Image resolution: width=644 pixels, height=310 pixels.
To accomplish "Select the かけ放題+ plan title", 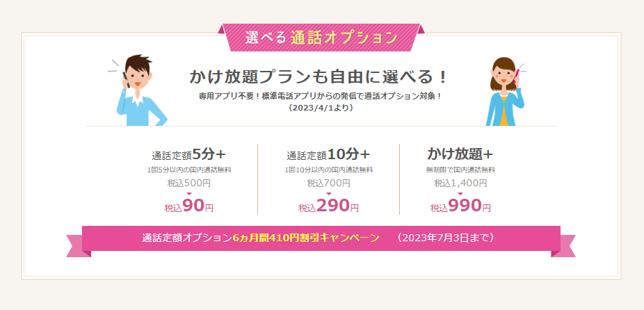I will pyautogui.click(x=460, y=154).
